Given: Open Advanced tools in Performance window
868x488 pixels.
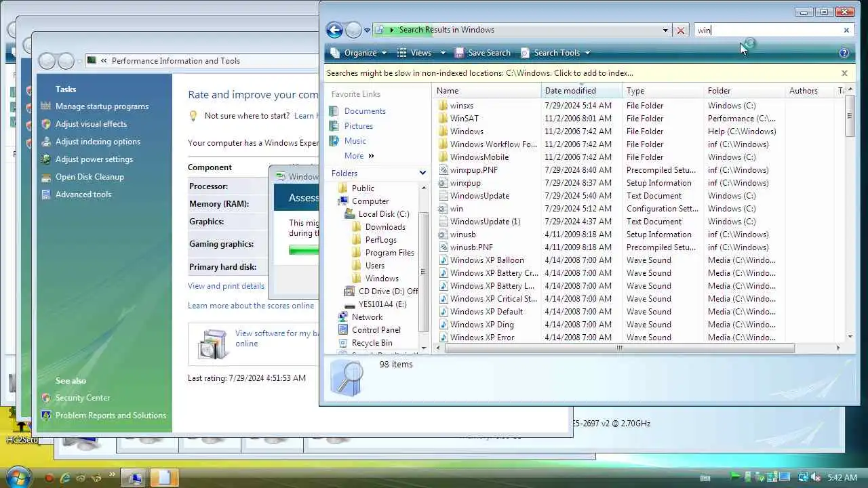Looking at the screenshot, I should point(83,195).
